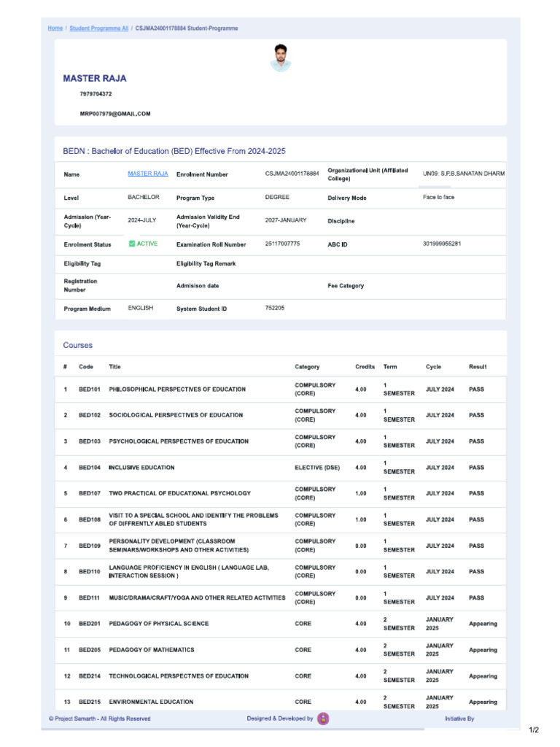This screenshot has height=747, width=560.
Task: Click the Result column header
Action: pyautogui.click(x=478, y=367)
